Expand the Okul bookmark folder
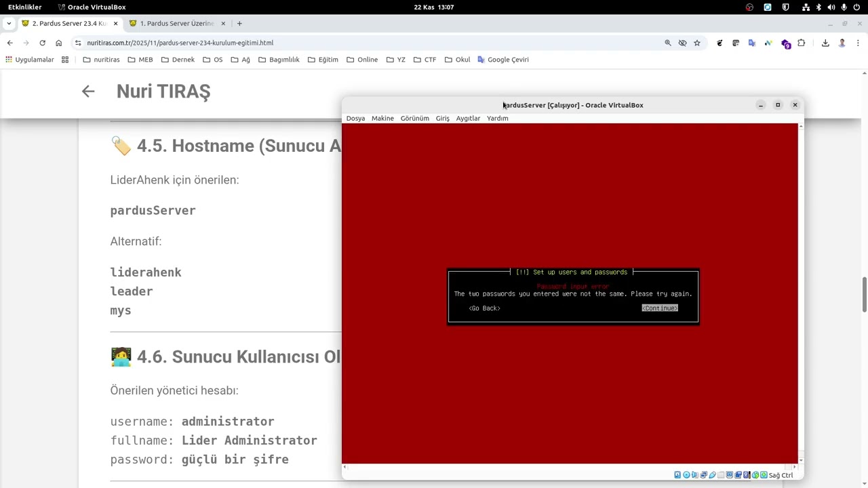 [457, 60]
